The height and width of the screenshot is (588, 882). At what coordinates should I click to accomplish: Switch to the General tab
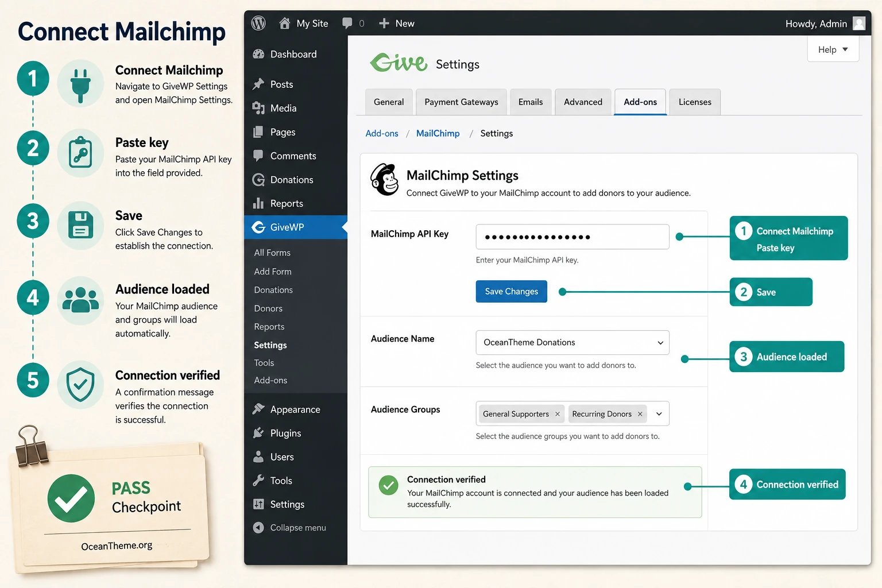point(389,102)
